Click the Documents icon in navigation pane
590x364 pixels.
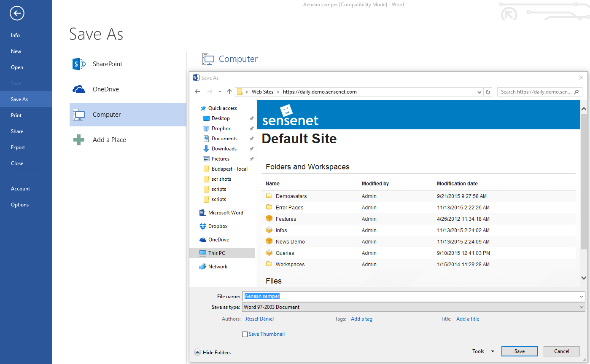[206, 139]
